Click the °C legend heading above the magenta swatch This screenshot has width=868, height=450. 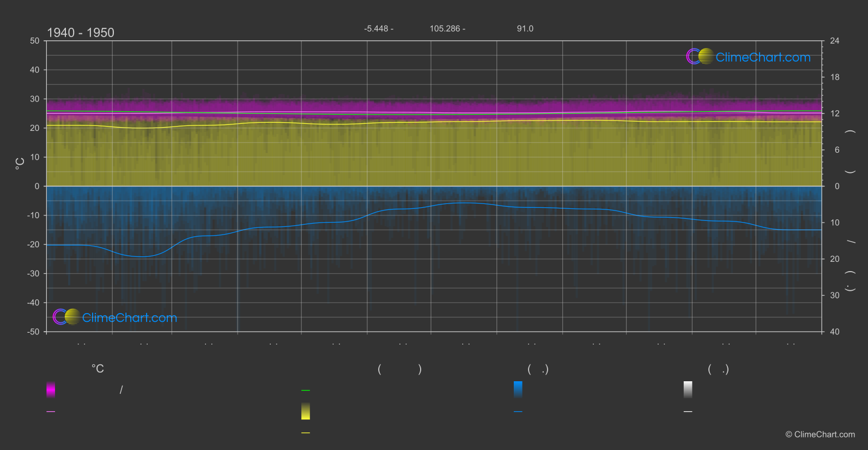coord(98,369)
